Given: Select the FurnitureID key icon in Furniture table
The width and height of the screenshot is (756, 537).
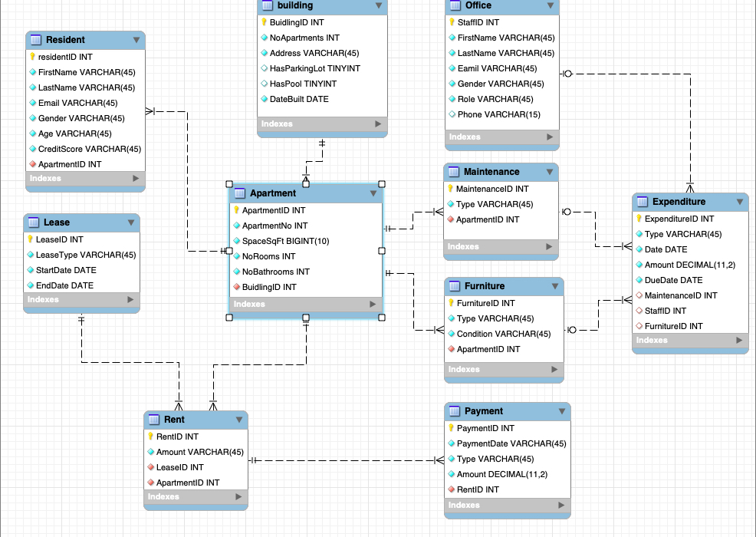Looking at the screenshot, I should 451,303.
